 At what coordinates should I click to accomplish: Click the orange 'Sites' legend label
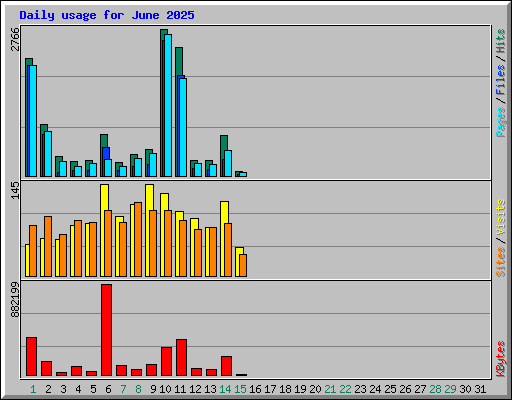point(501,262)
